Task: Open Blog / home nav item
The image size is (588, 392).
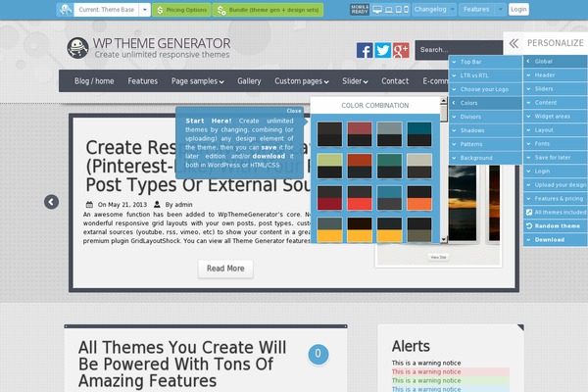Action: (x=94, y=81)
